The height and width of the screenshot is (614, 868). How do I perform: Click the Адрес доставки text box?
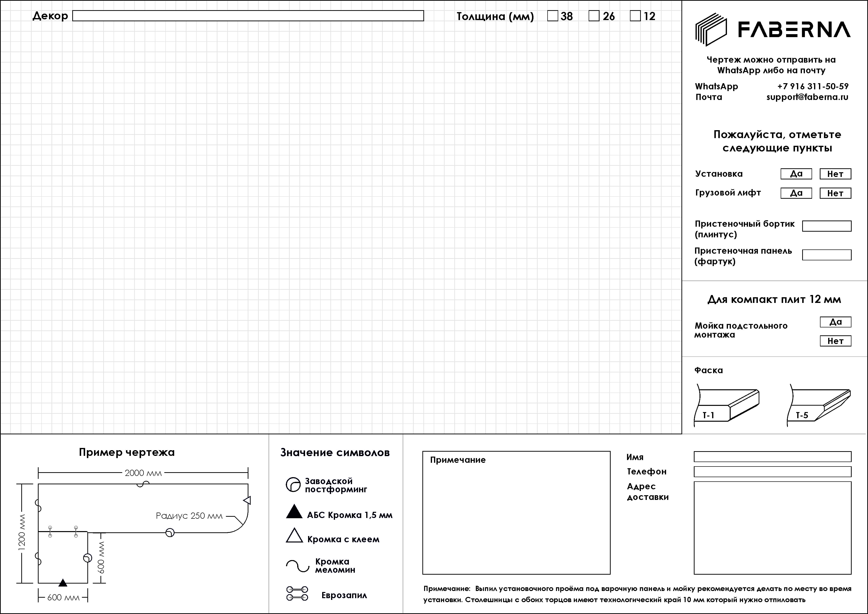(773, 528)
